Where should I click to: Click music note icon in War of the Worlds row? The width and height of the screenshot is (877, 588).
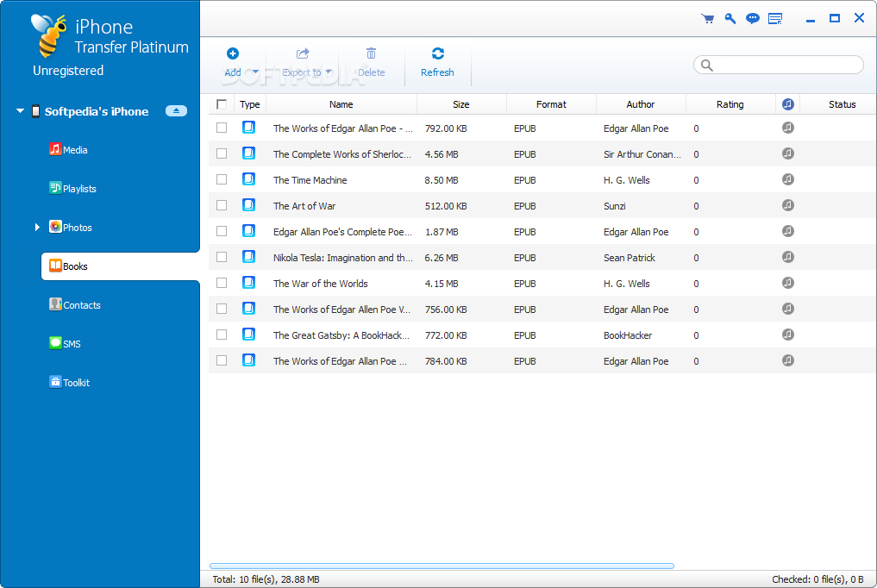coord(788,283)
